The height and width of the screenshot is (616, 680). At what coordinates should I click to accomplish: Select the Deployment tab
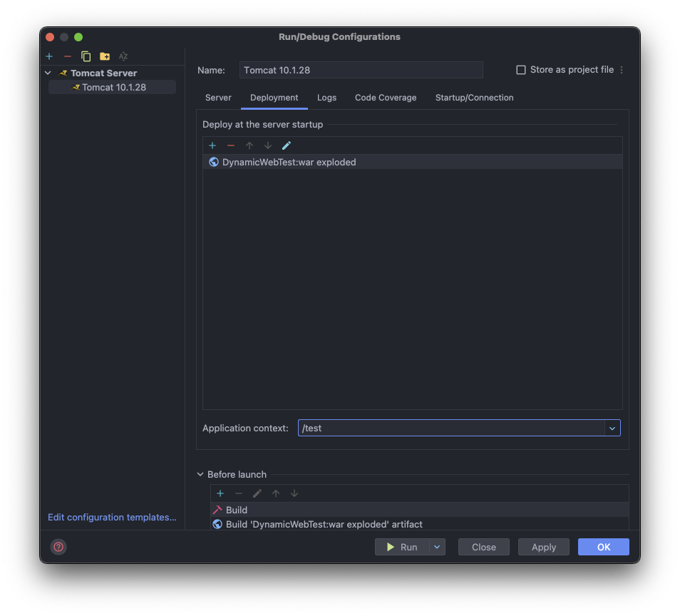pyautogui.click(x=274, y=98)
